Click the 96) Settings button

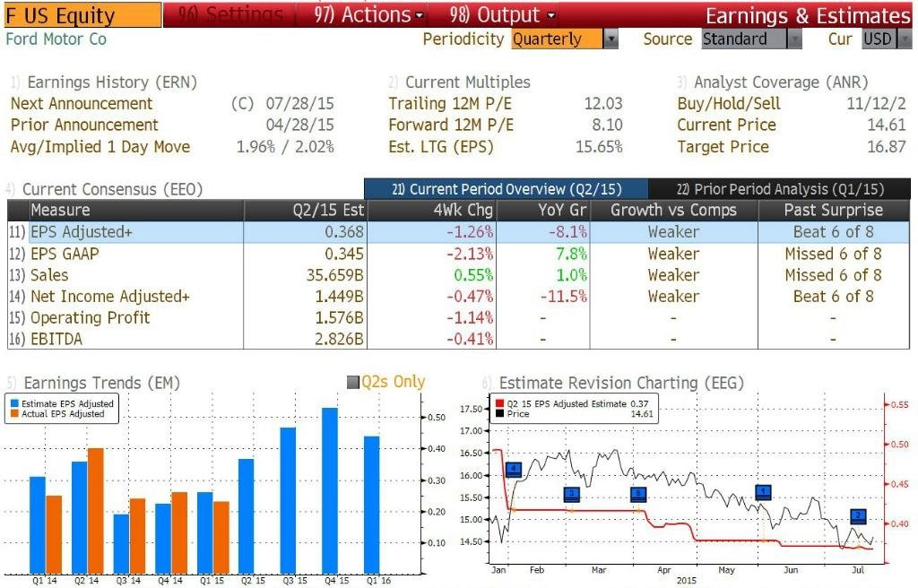coord(230,14)
